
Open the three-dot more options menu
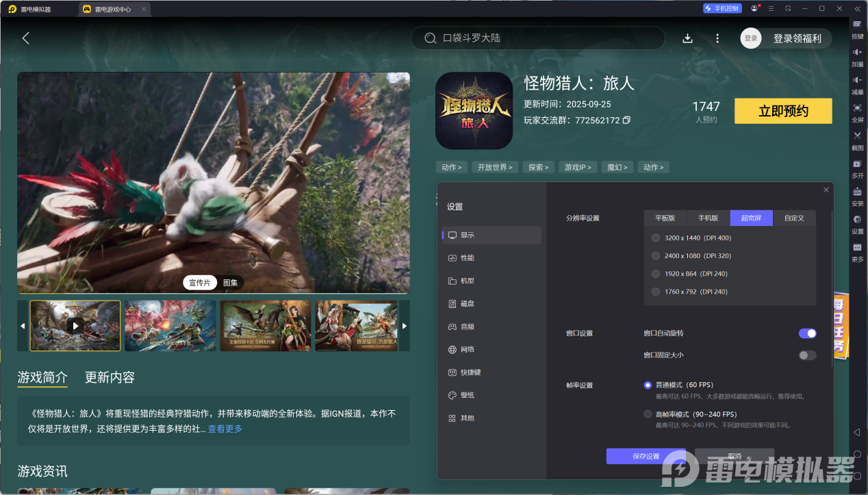click(x=717, y=38)
